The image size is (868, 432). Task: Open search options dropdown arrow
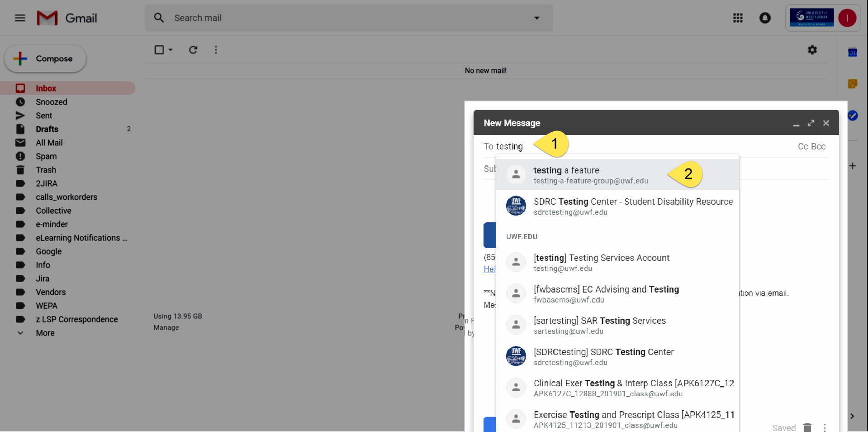tap(537, 18)
